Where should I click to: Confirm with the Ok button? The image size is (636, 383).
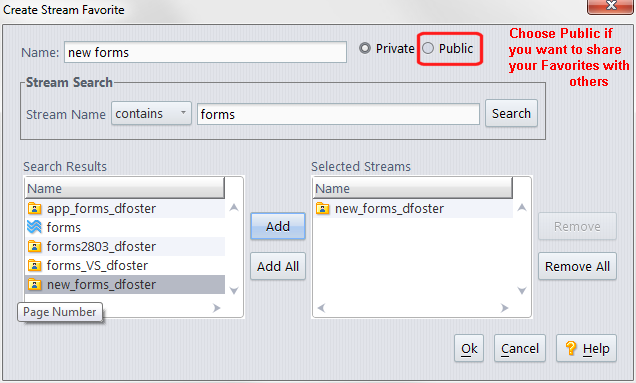[x=469, y=348]
